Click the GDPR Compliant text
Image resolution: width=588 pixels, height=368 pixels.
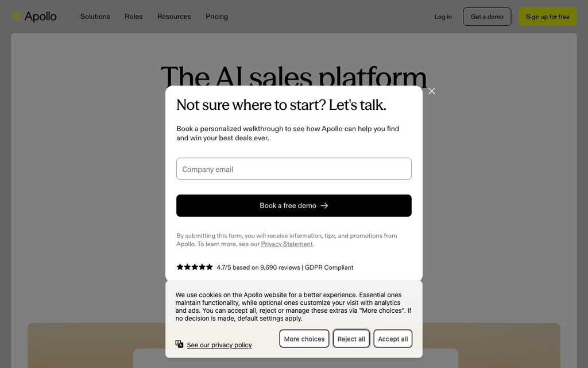click(x=329, y=267)
